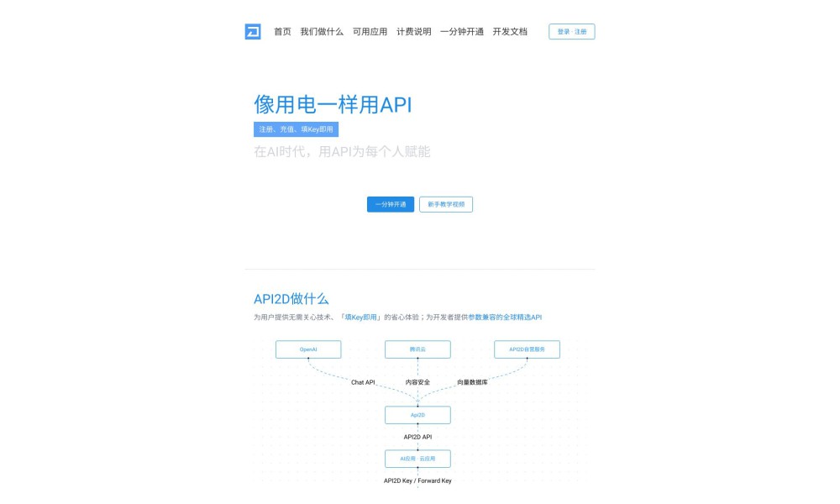This screenshot has width=840, height=504.
Task: Select the 腾讯云 diagram node
Action: tap(417, 349)
